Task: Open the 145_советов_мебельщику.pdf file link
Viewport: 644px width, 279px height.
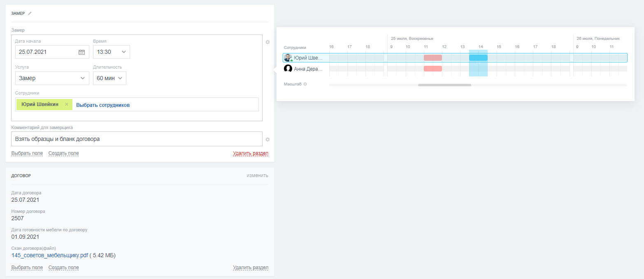Action: coord(50,256)
